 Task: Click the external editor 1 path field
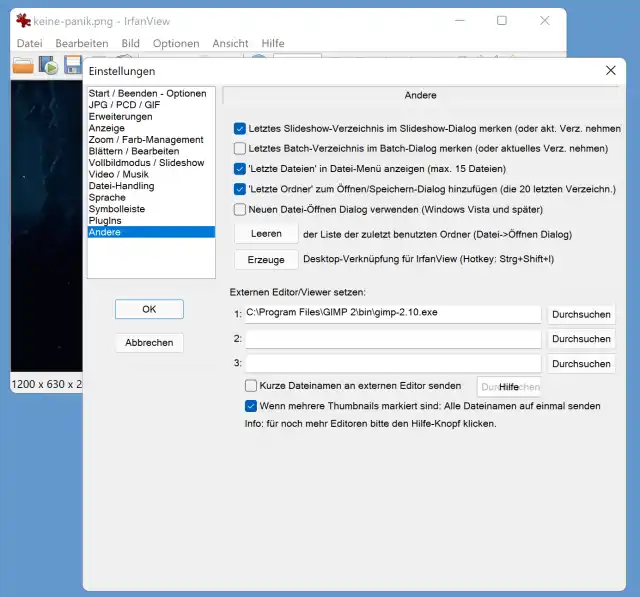point(392,313)
